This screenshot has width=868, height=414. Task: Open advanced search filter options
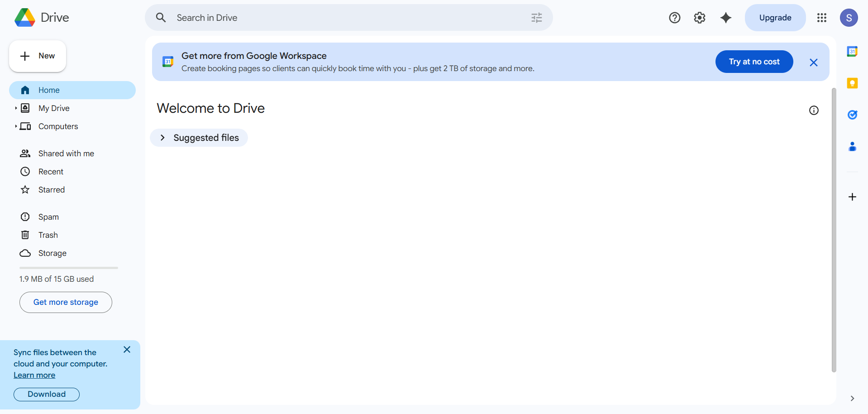tap(536, 18)
